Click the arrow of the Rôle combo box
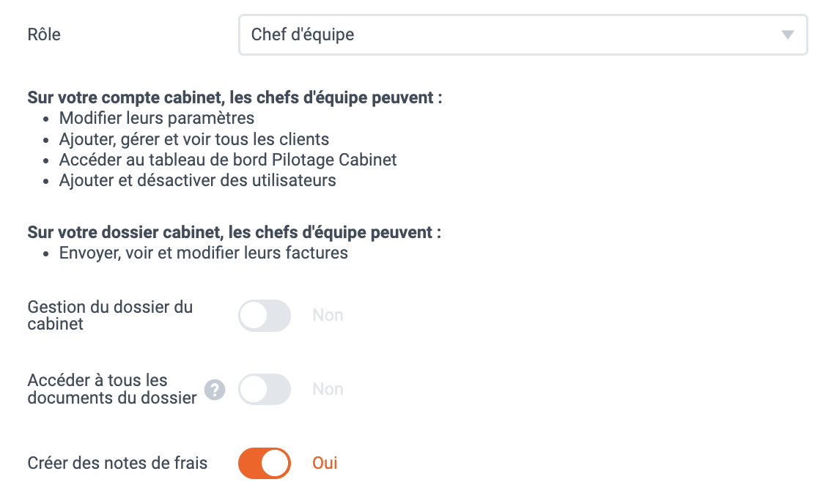This screenshot has width=834, height=504. 788,35
